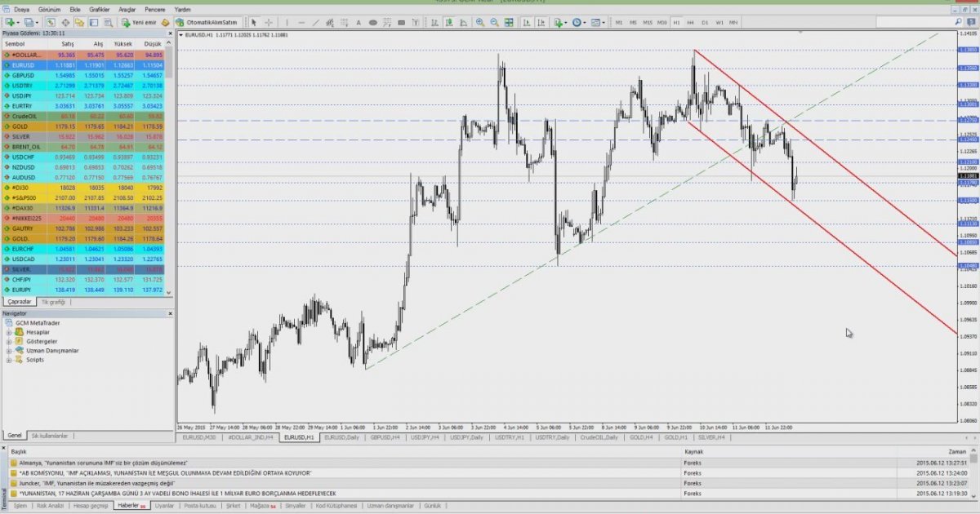Pick the vertical line drawing tool

coord(287,22)
